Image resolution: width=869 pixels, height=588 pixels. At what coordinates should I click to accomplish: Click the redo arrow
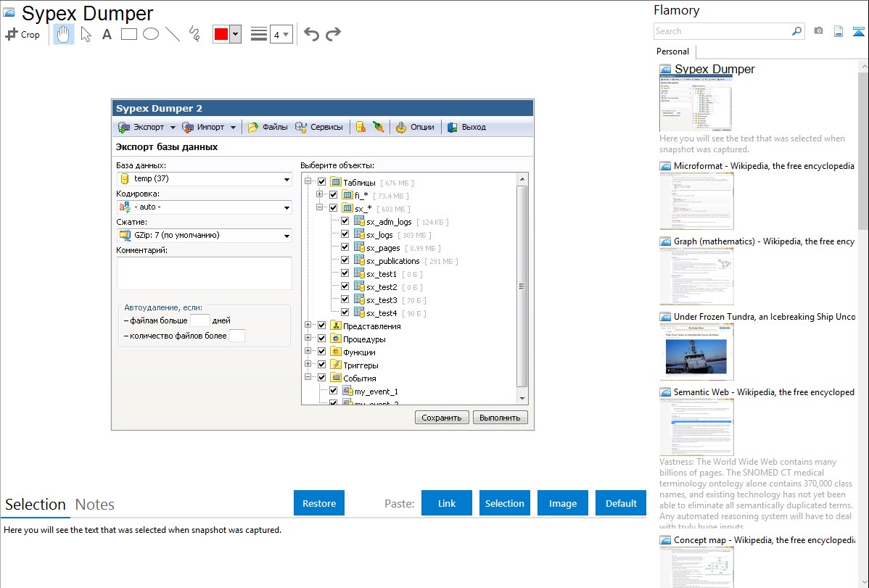coord(333,34)
